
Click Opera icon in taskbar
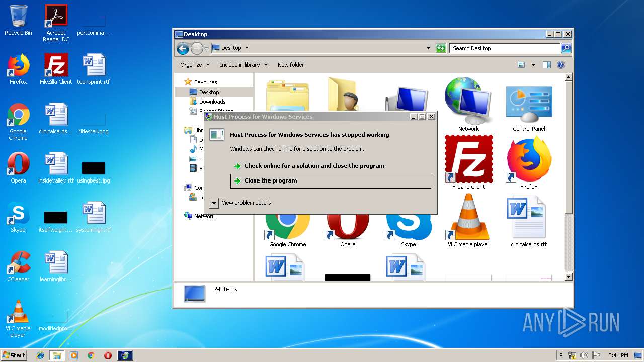coord(108,355)
